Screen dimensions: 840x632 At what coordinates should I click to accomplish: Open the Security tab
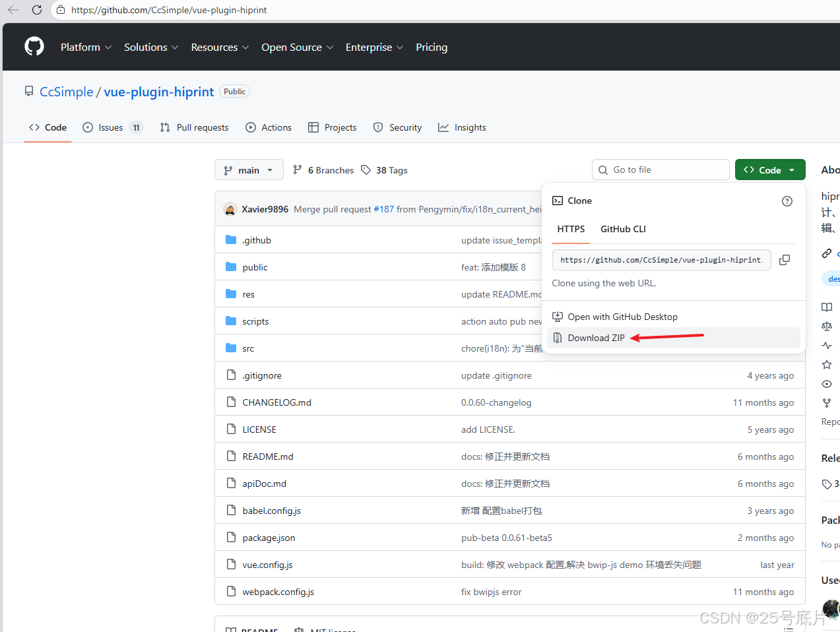click(x=397, y=127)
